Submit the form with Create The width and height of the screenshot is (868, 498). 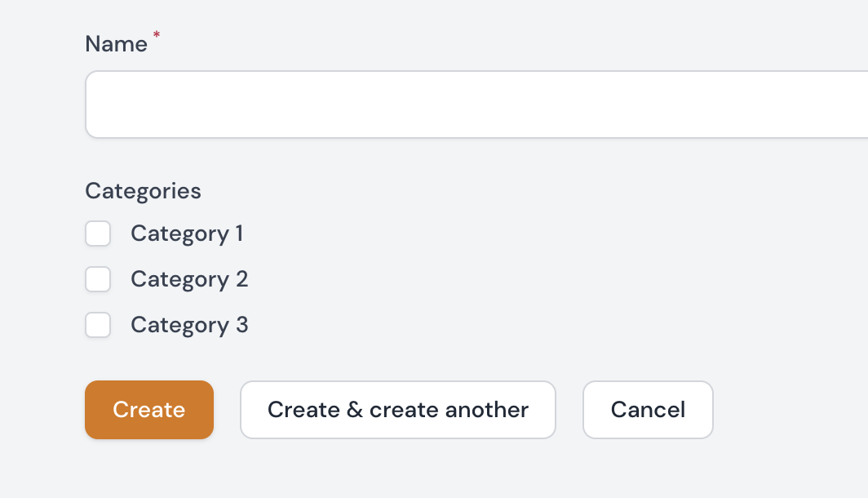[x=149, y=410]
